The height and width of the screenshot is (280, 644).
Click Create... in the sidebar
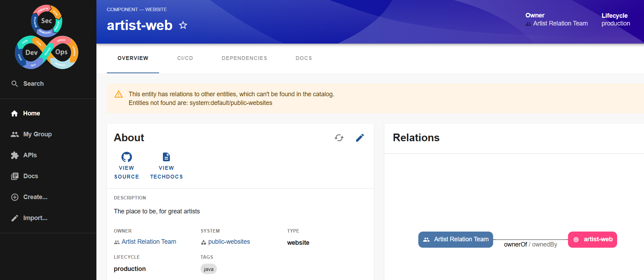[x=35, y=197]
